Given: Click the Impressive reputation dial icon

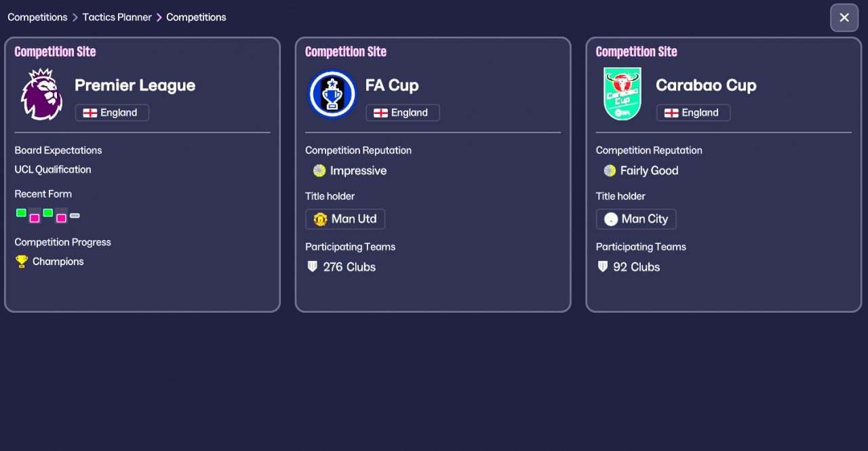Looking at the screenshot, I should pos(319,170).
